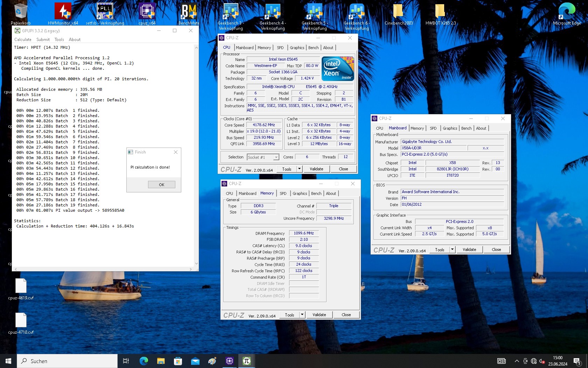Open the Memory tab in top CPU-Z window

click(264, 48)
